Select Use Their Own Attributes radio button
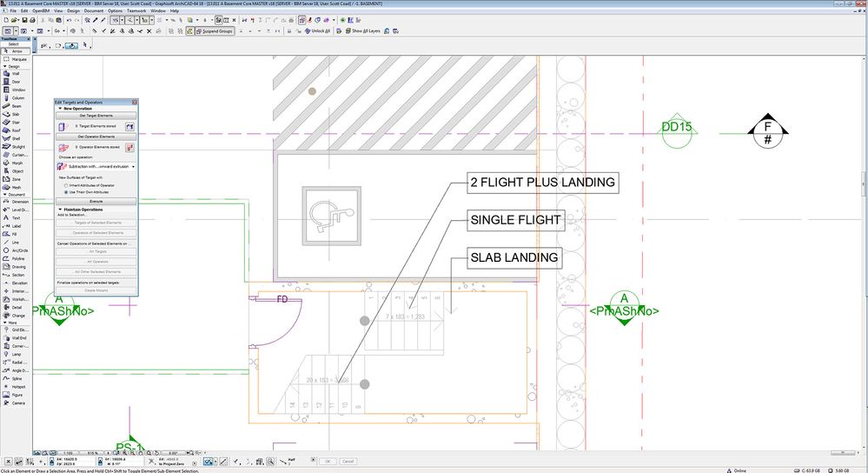 66,192
